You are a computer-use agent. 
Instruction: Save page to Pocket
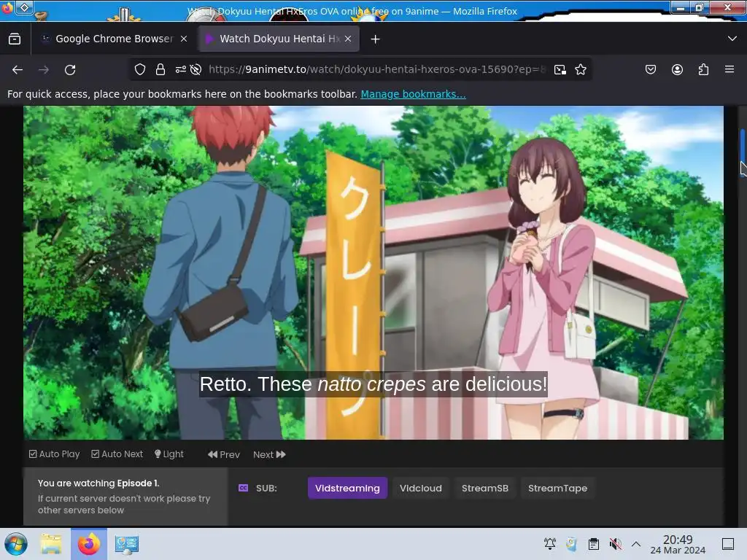click(x=651, y=69)
